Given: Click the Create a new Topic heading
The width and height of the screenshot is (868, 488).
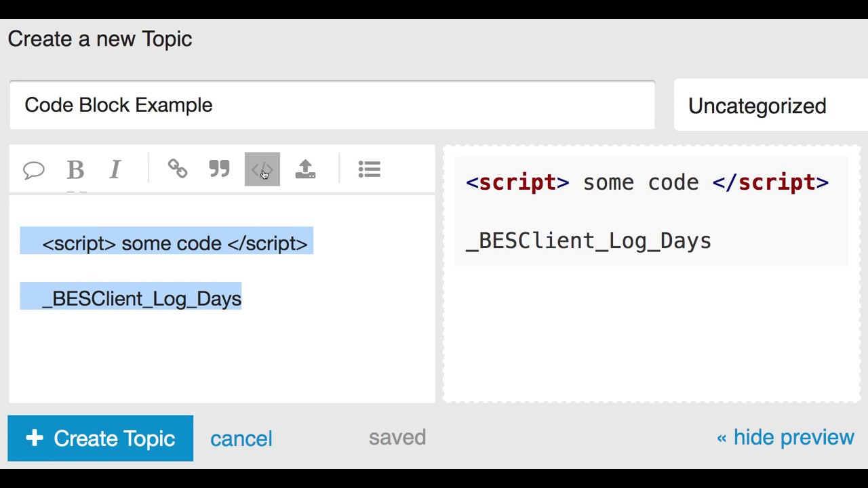Looking at the screenshot, I should point(100,39).
